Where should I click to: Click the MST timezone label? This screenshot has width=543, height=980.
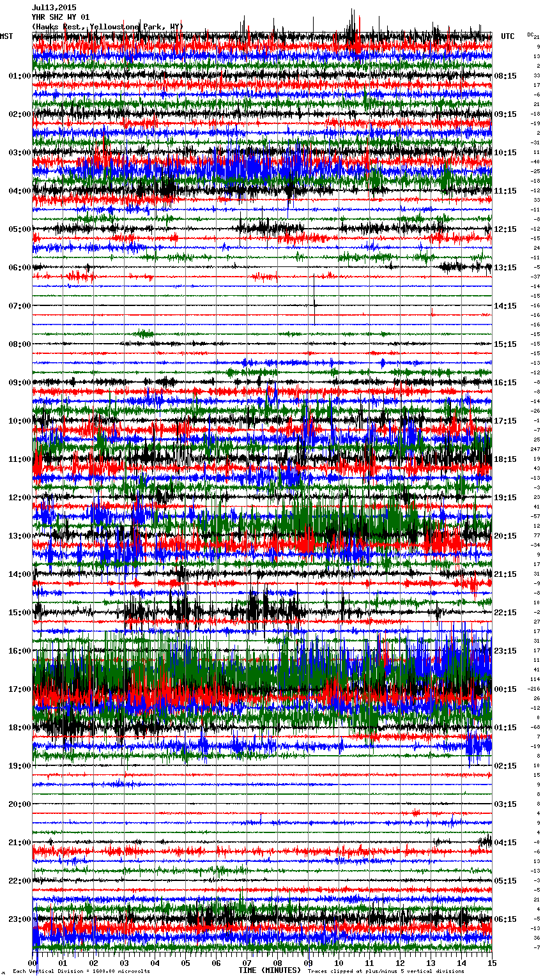tap(6, 36)
